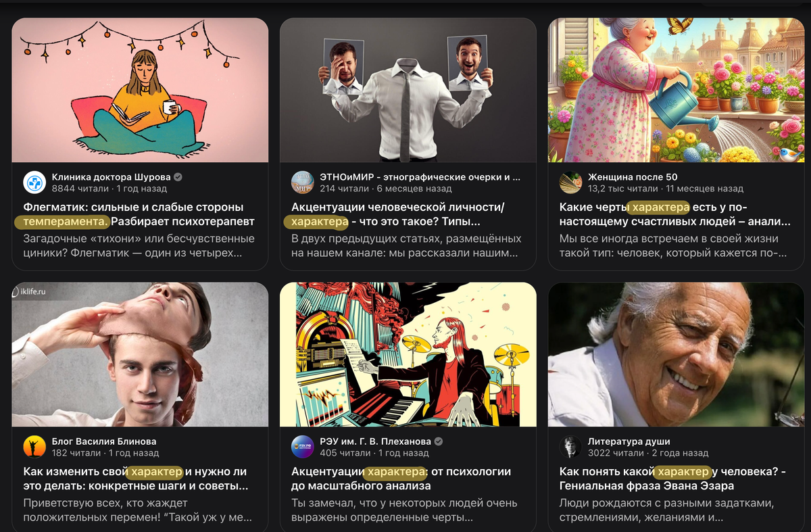Open thumbnail of smiling elderly man

click(677, 354)
